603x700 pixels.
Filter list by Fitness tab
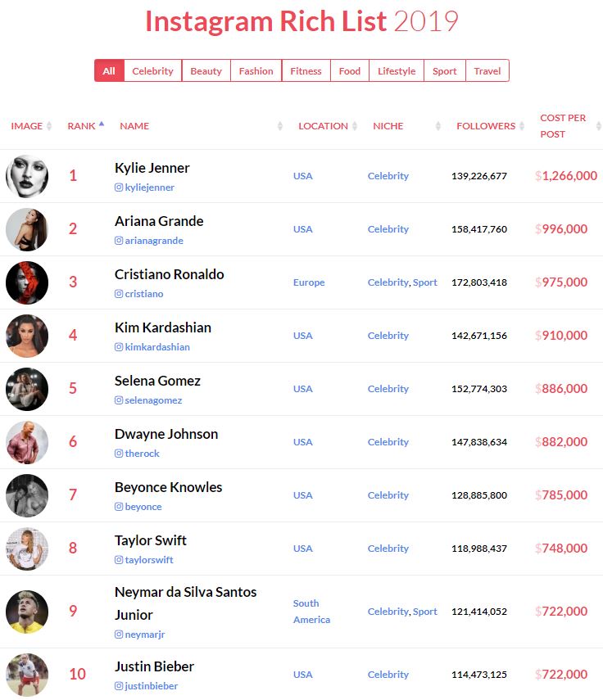tap(306, 71)
